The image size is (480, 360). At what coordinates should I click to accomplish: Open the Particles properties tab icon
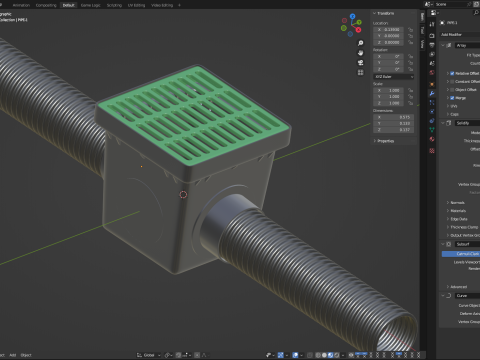pos(432,102)
